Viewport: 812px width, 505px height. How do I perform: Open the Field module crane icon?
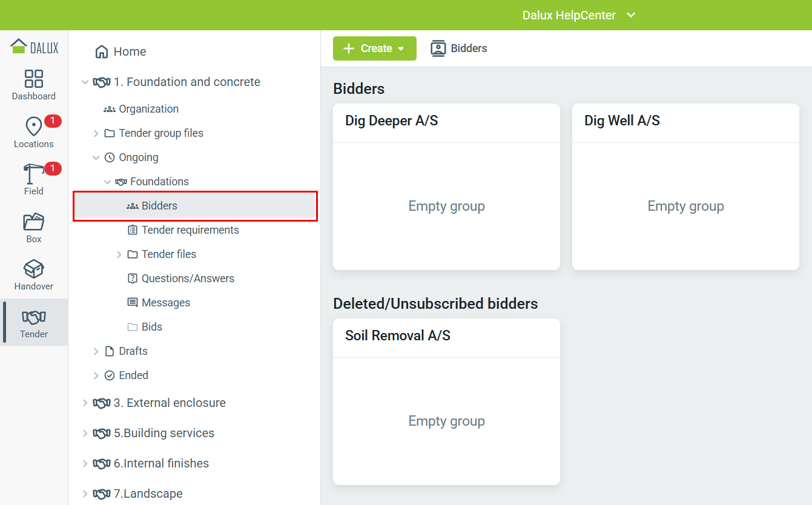(x=34, y=174)
